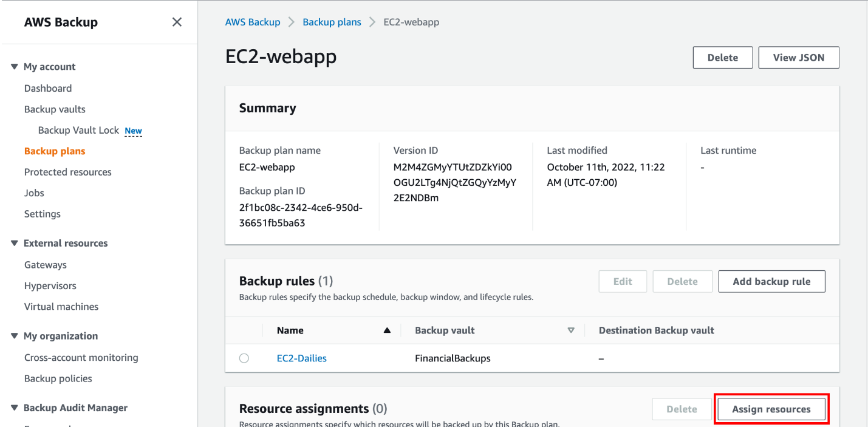This screenshot has height=427, width=868.
Task: Click Assign resources button
Action: pyautogui.click(x=771, y=409)
